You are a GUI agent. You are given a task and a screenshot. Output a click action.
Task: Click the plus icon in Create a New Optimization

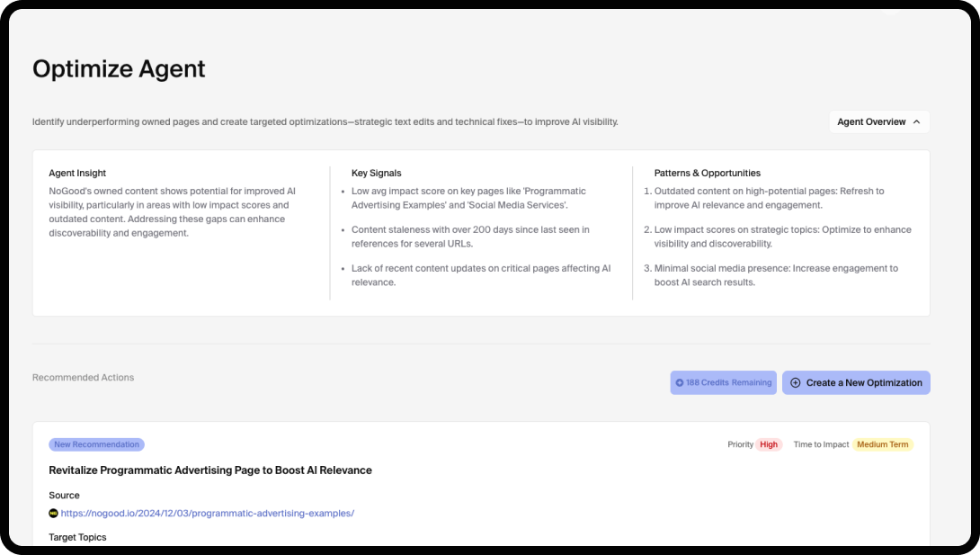795,383
